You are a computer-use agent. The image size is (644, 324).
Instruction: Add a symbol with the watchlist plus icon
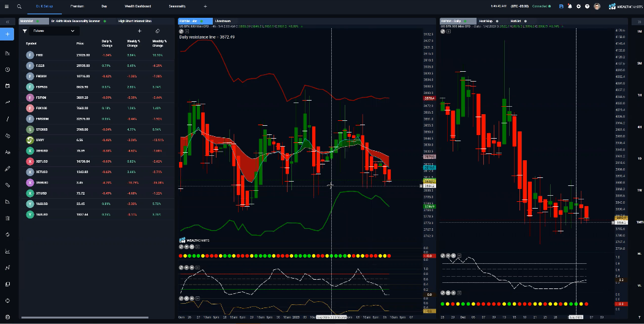[140, 31]
